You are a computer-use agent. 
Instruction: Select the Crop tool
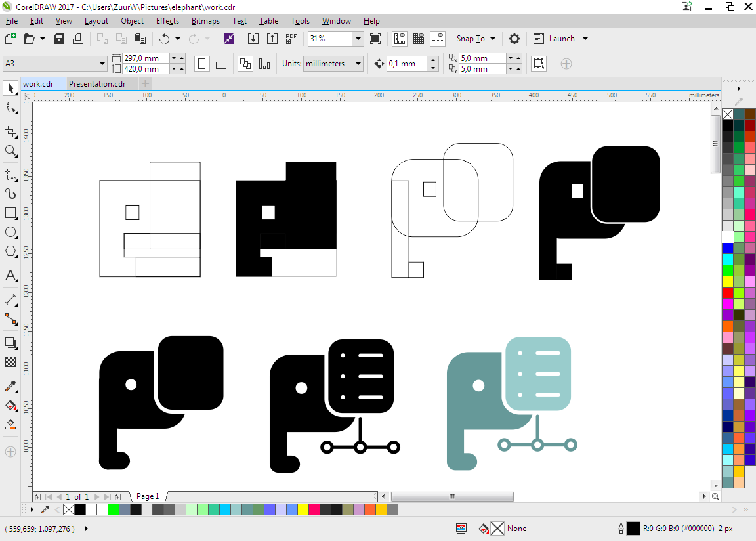[x=10, y=131]
